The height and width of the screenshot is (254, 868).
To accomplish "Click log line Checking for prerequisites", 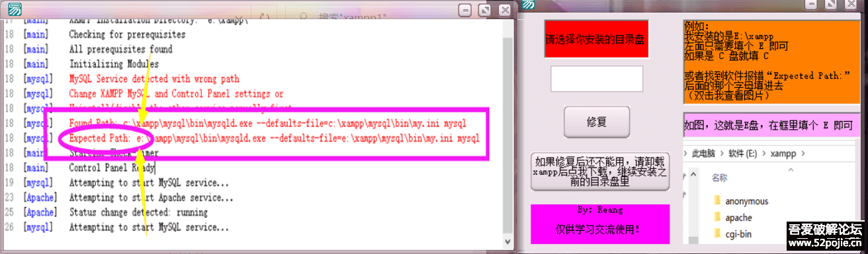I will [x=127, y=34].
